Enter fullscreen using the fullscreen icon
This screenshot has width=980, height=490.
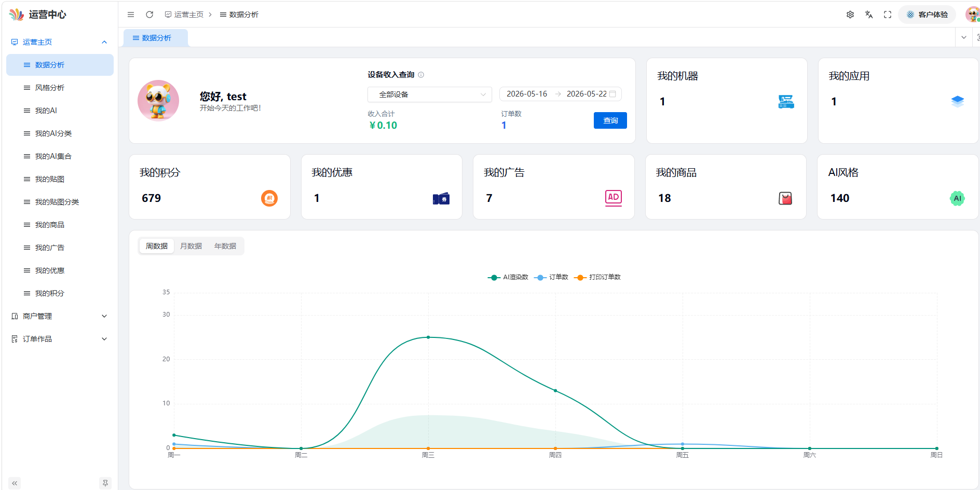tap(888, 15)
